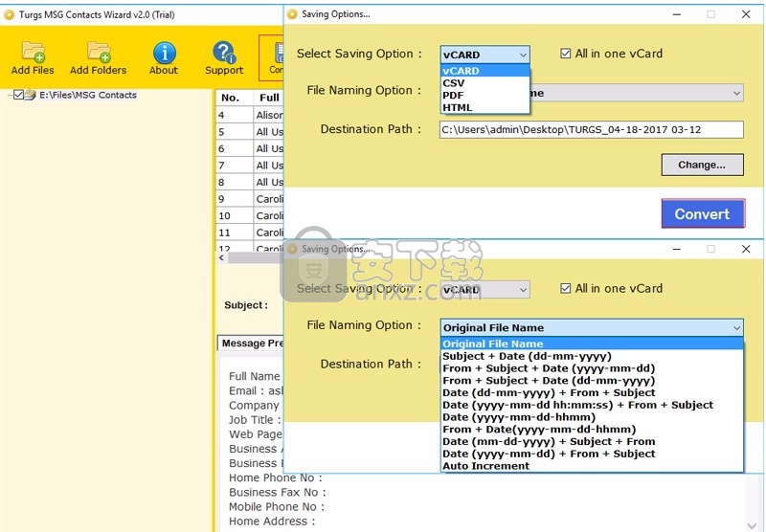Click the folder icon beside E:\Files\MSG Contacts
The height and width of the screenshot is (532, 766).
31,95
